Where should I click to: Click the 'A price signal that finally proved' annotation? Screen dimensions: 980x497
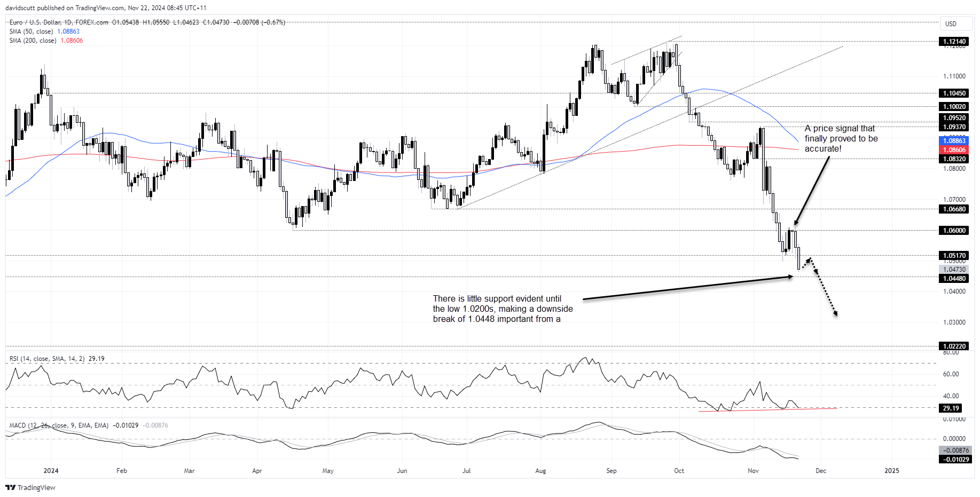[x=841, y=139]
